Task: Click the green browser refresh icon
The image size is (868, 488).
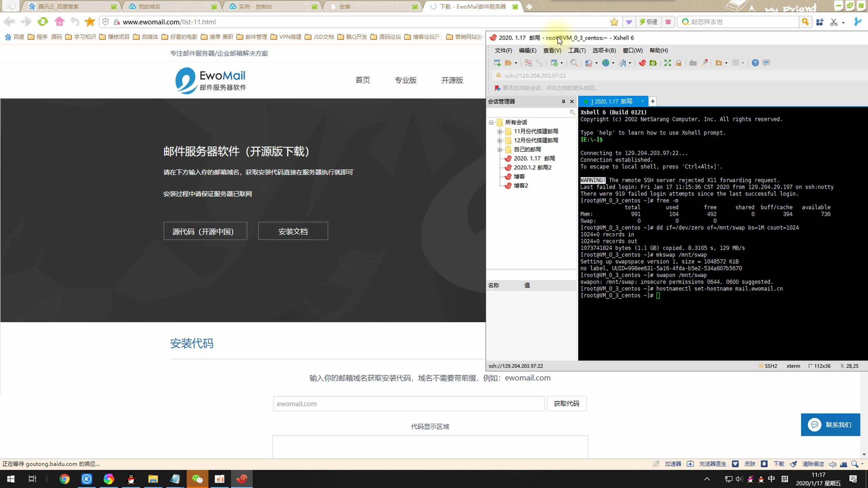Action: coord(43,22)
